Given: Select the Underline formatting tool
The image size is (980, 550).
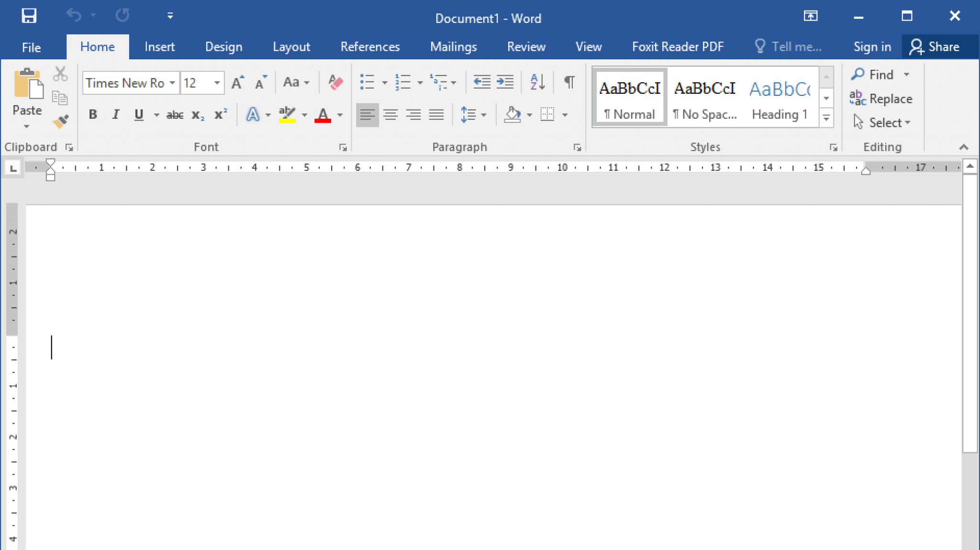Looking at the screenshot, I should pyautogui.click(x=139, y=114).
